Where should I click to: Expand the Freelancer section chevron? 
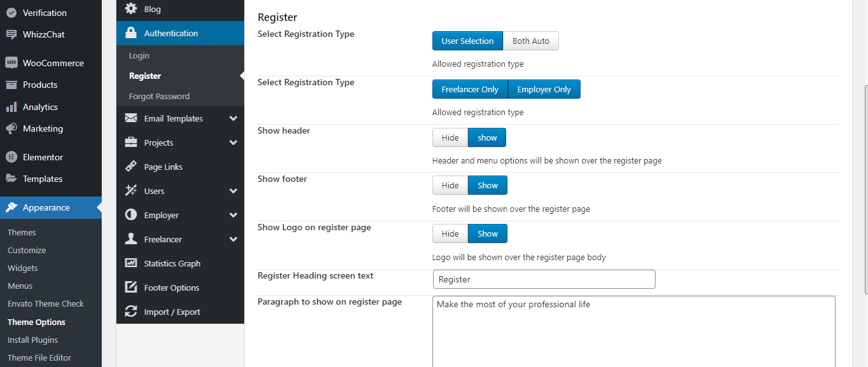click(x=233, y=240)
